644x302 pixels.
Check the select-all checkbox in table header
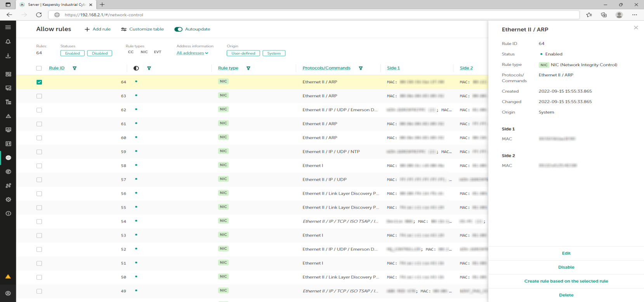39,68
